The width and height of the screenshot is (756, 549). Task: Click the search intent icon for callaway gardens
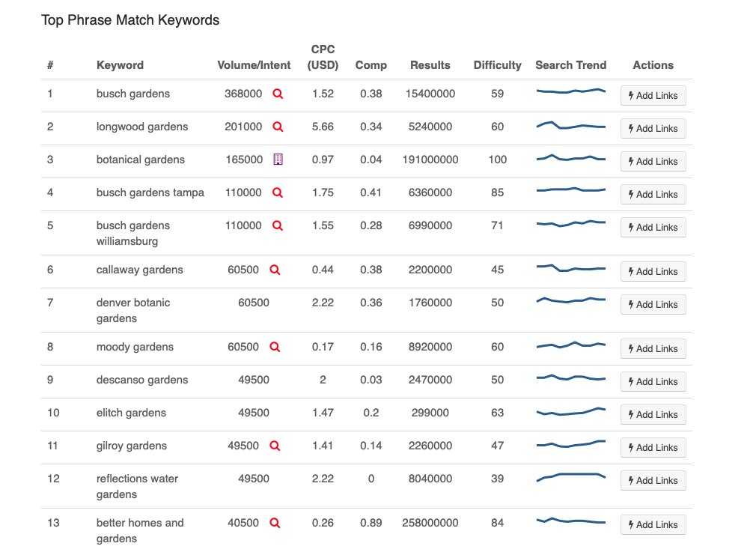tap(275, 270)
